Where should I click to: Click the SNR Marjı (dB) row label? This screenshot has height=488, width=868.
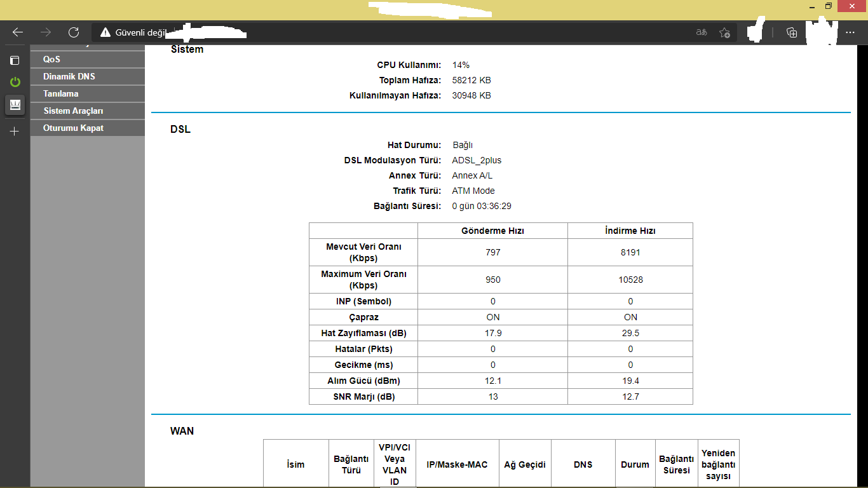point(363,396)
